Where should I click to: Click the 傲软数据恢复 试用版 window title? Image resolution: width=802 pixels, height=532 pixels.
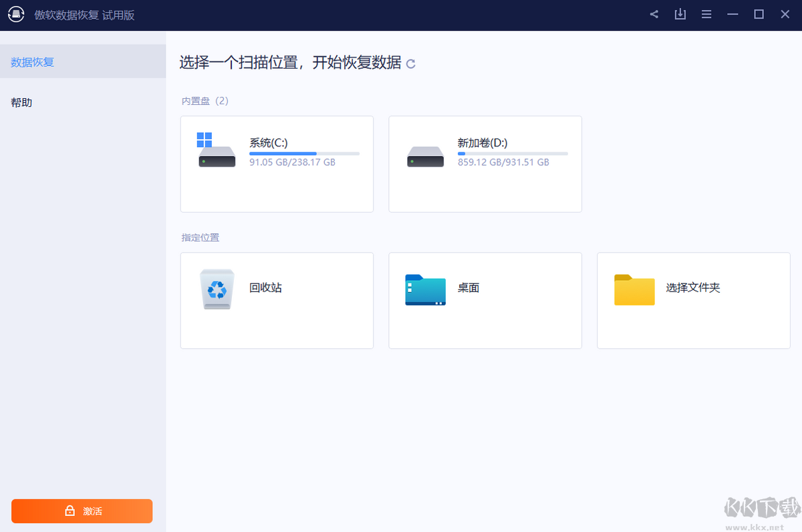(85, 15)
